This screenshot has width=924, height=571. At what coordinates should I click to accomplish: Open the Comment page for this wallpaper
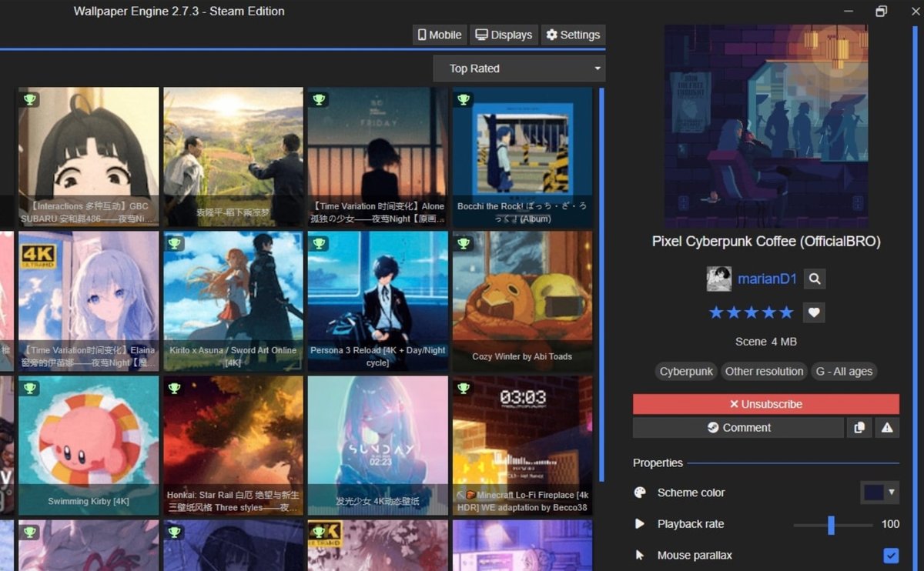[738, 428]
